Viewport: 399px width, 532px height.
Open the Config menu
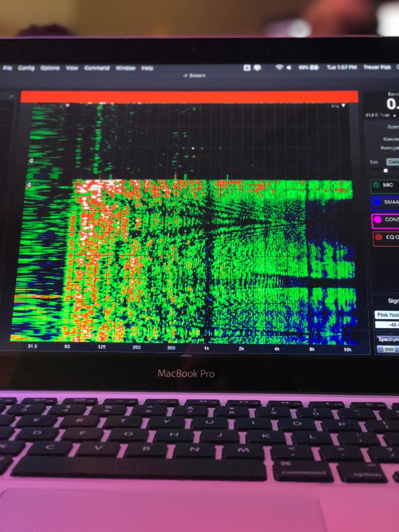pos(26,68)
